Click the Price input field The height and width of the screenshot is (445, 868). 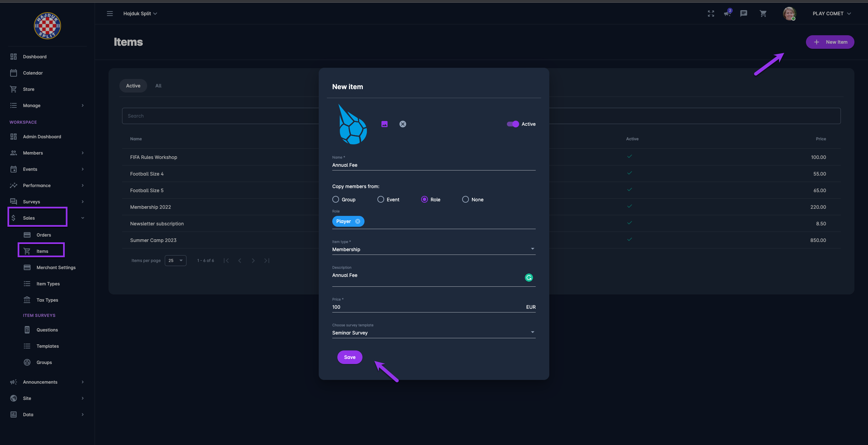pyautogui.click(x=427, y=307)
